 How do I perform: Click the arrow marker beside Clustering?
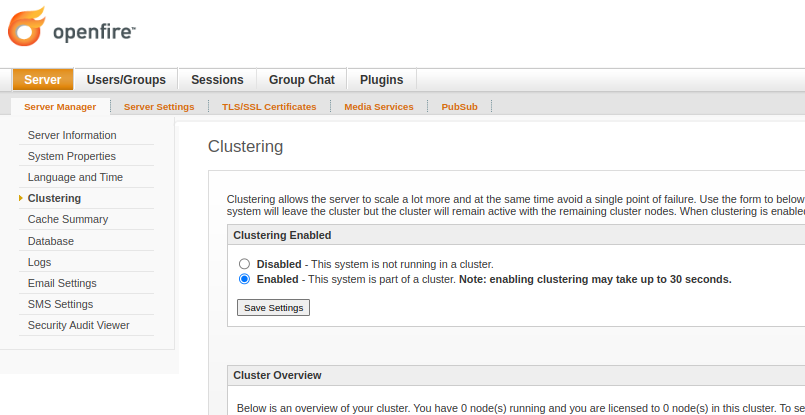21,198
